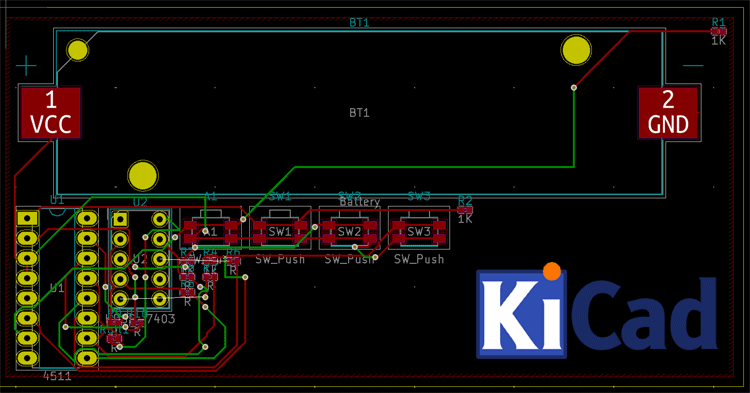Select the SW3 push button footprint
The width and height of the screenshot is (750, 393).
(419, 228)
